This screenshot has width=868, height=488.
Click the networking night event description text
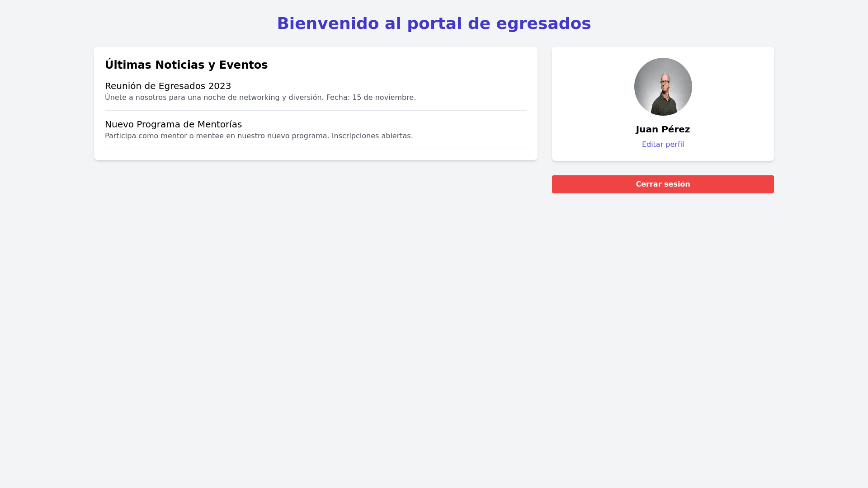tap(260, 98)
